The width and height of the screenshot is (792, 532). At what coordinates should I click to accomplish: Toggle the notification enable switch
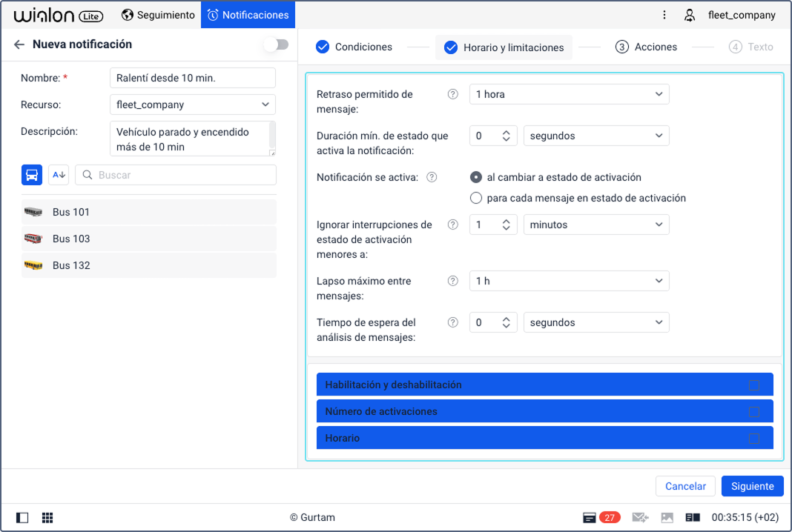coord(277,44)
